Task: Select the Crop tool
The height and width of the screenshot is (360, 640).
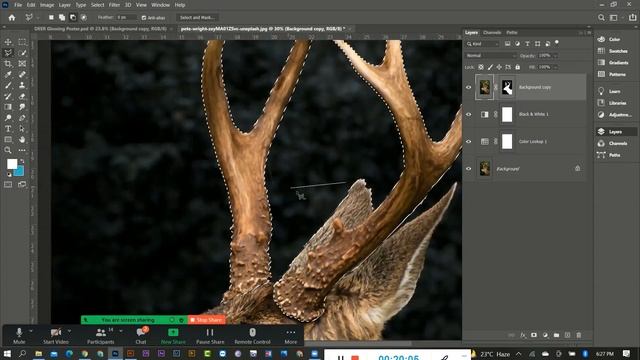Action: click(x=8, y=64)
